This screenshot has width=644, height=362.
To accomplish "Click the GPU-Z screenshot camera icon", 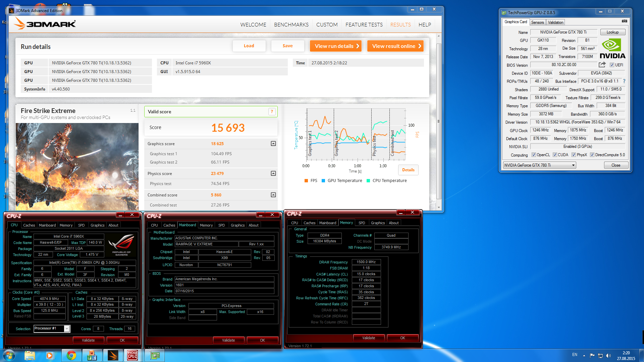I will 624,21.
